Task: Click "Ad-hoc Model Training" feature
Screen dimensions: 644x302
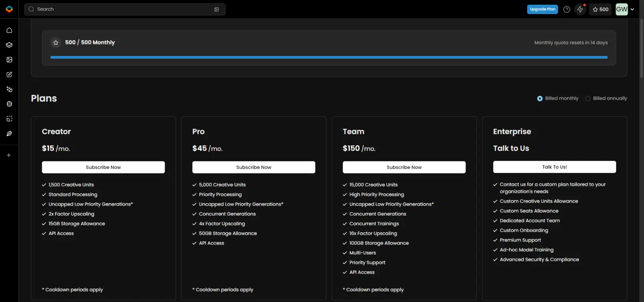Action: pyautogui.click(x=527, y=250)
